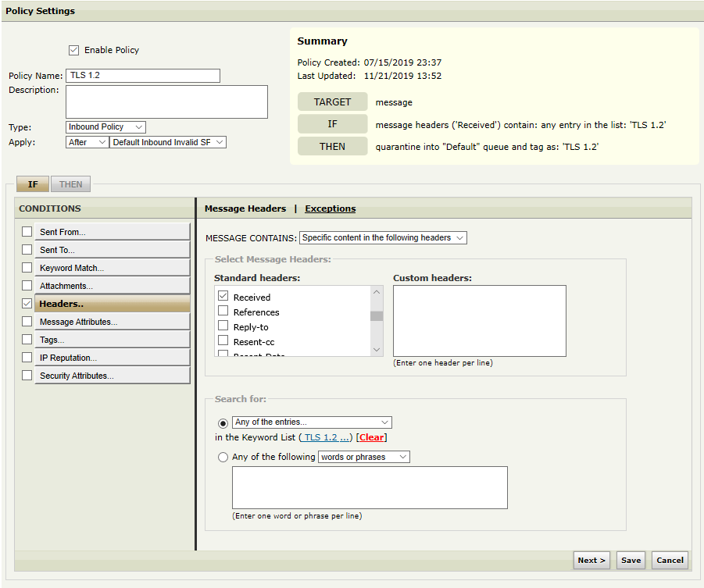This screenshot has height=588, width=704.
Task: Expand the 'words or phrases' dropdown
Action: click(x=363, y=457)
